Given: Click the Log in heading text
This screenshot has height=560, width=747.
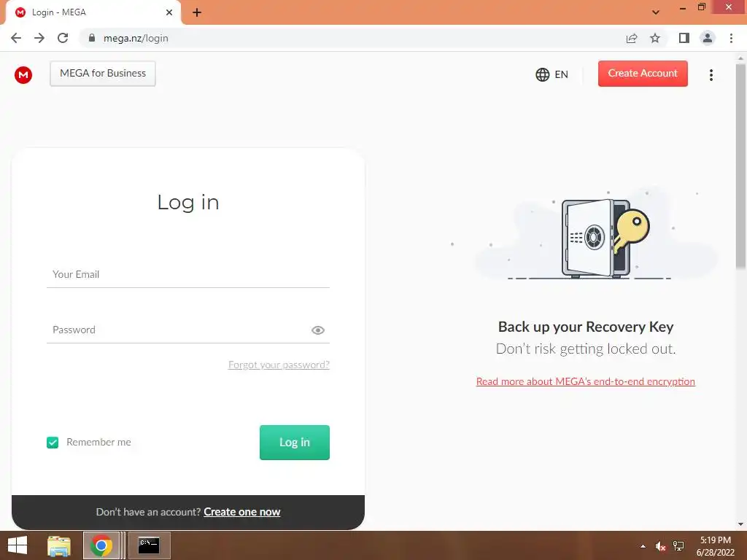Looking at the screenshot, I should (x=188, y=203).
